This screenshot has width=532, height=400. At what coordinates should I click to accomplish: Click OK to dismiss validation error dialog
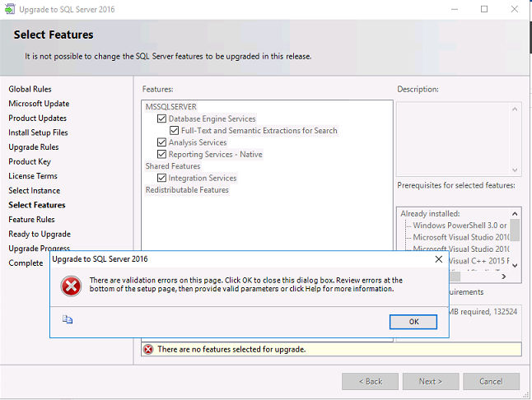point(413,322)
